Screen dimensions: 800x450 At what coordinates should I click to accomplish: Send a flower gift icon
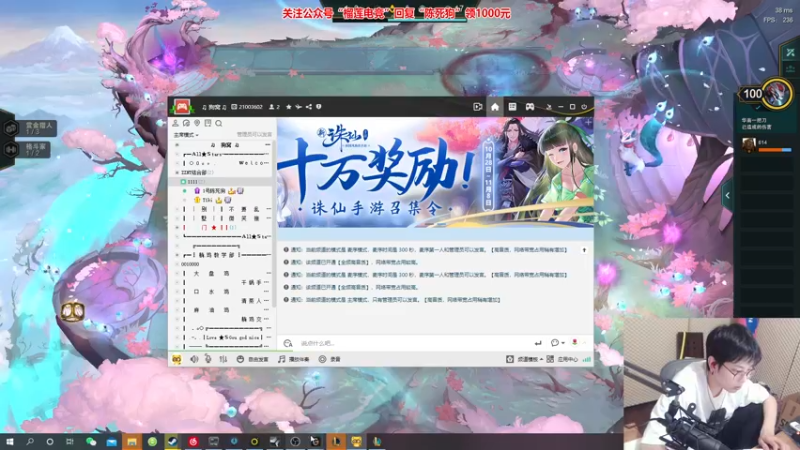click(574, 342)
